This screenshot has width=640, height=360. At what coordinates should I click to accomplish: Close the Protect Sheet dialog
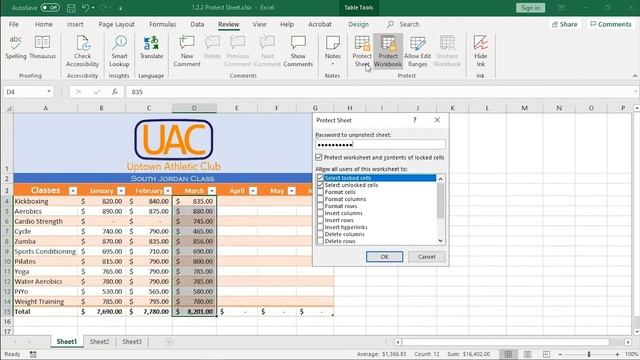pyautogui.click(x=437, y=120)
